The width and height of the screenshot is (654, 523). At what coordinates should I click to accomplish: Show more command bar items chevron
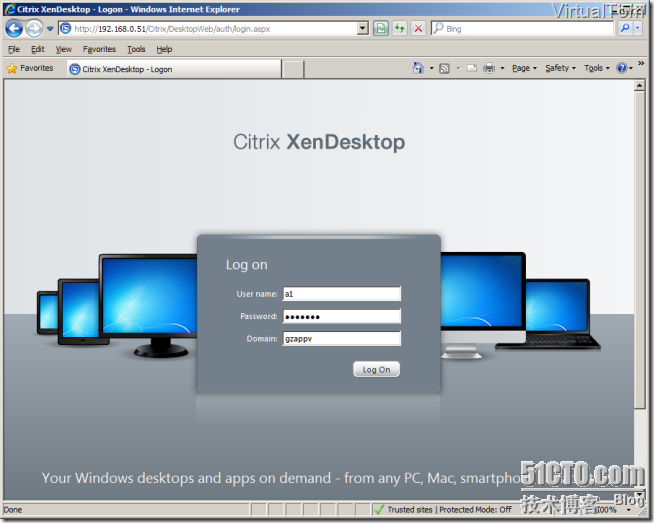pyautogui.click(x=641, y=63)
